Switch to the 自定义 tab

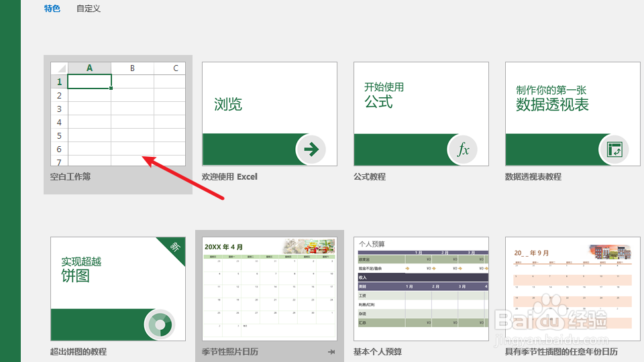click(x=89, y=9)
